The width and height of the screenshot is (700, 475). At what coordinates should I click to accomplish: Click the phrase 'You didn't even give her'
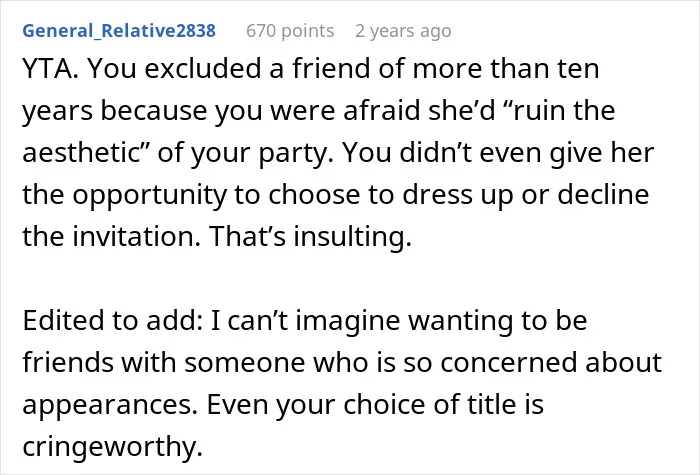click(498, 153)
